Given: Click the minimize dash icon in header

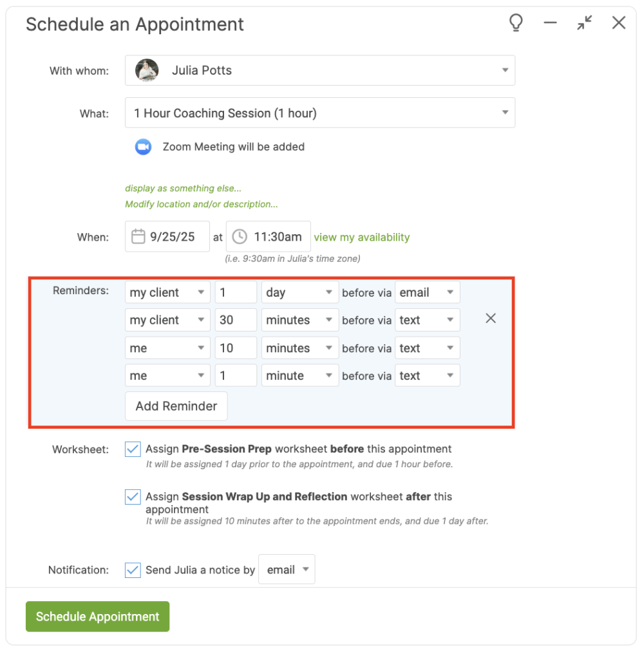Looking at the screenshot, I should (x=550, y=23).
